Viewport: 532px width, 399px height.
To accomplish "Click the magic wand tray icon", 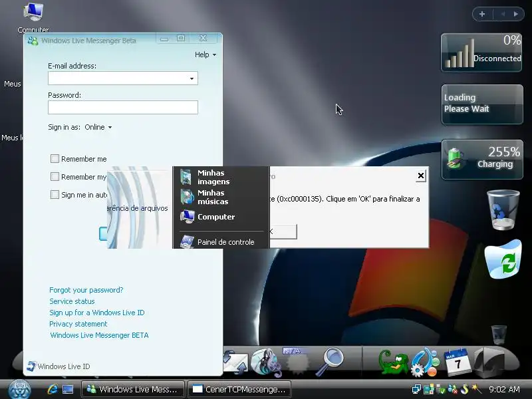I will coord(476,389).
